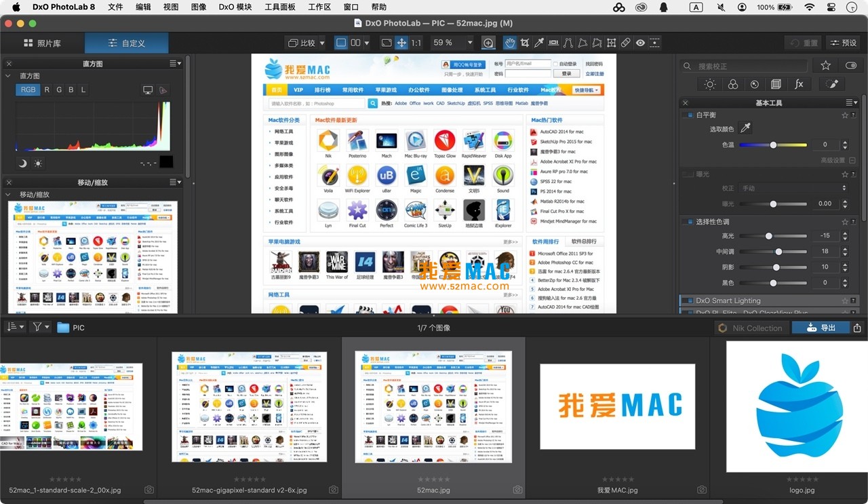Toggle show only active corrections switch

click(x=850, y=66)
